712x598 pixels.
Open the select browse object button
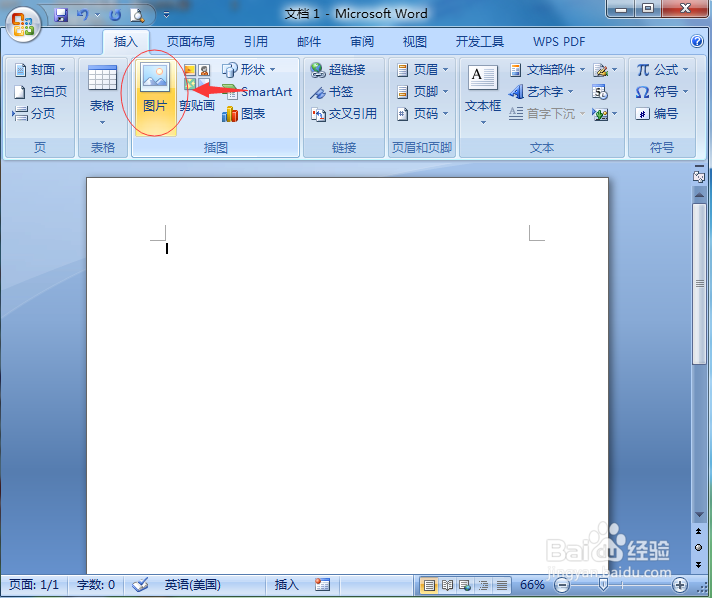coord(698,548)
